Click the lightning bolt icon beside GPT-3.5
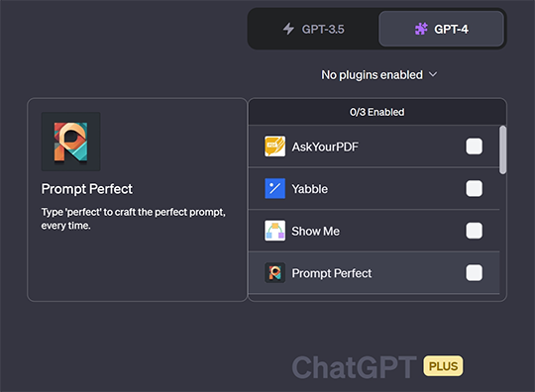 288,29
